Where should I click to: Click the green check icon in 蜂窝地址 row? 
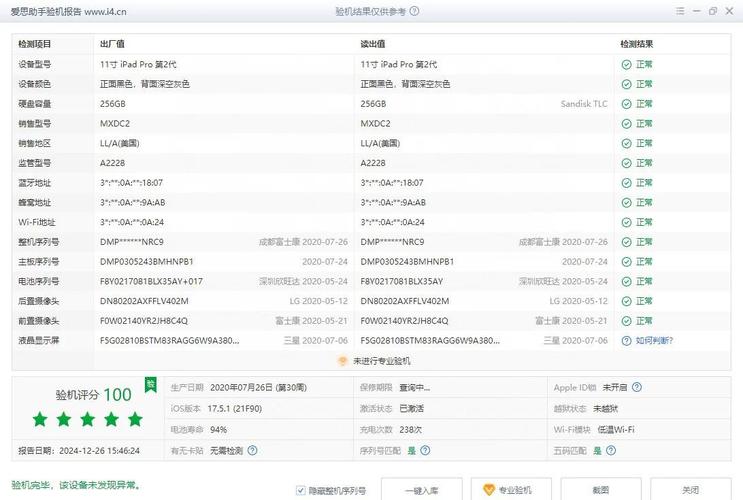pos(626,203)
